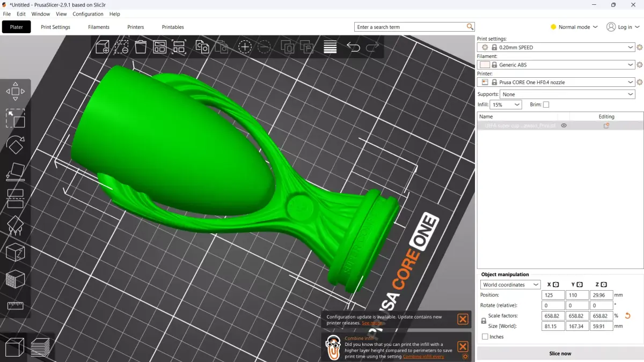
Task: Reset scale with orange arrow icon
Action: [628, 316]
